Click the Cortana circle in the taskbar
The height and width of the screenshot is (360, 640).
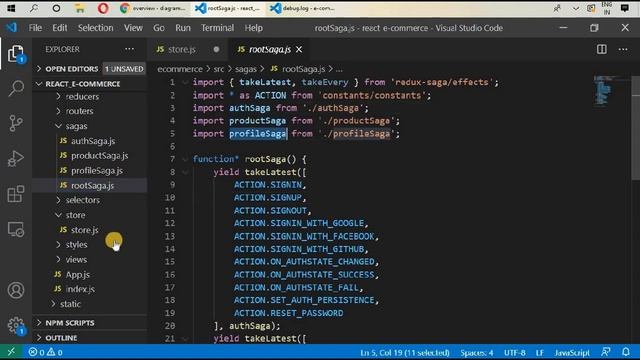click(56, 8)
